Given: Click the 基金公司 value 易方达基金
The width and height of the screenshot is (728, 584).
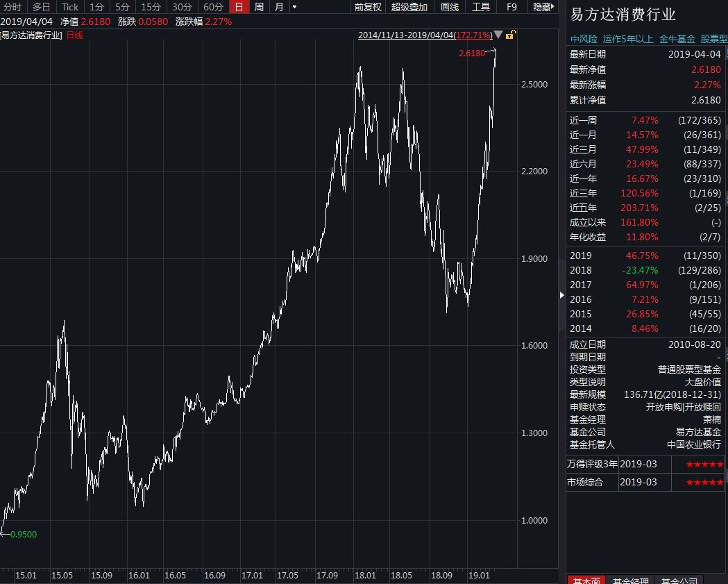Looking at the screenshot, I should (698, 433).
